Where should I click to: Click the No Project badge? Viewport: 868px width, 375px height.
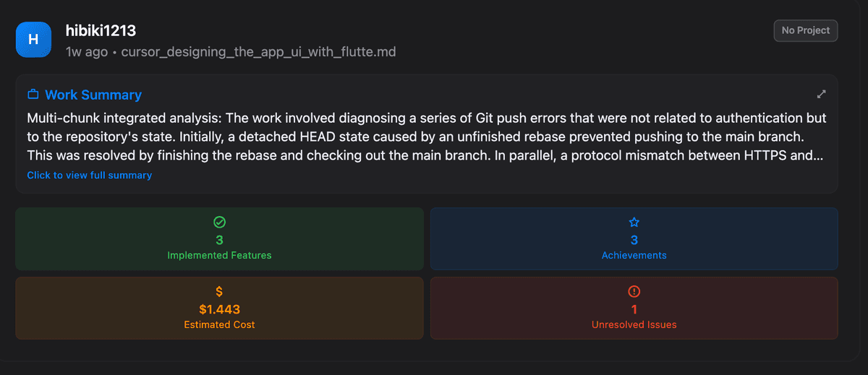806,31
